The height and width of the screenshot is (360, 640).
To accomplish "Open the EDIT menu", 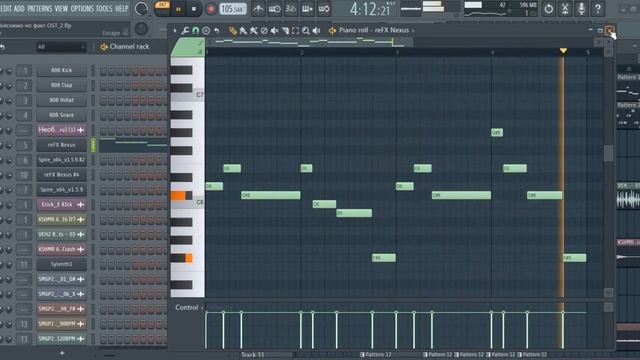I will point(6,9).
